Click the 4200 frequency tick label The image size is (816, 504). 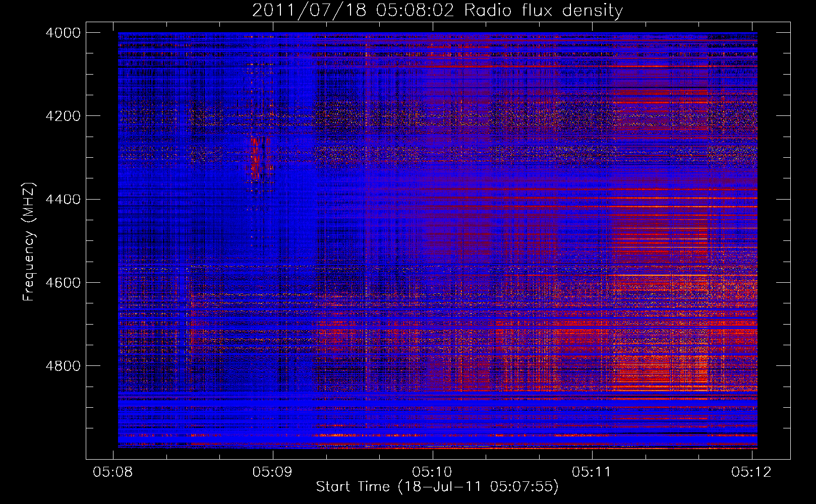pos(63,116)
